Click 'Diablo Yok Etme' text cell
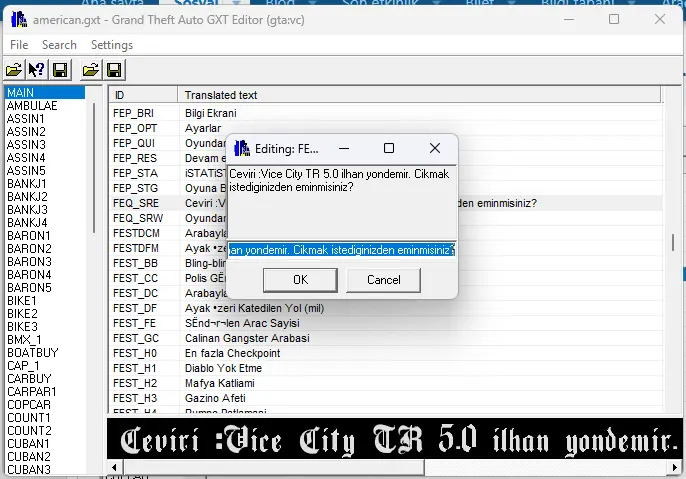Viewport: 686px width, 479px height. pyautogui.click(x=223, y=368)
